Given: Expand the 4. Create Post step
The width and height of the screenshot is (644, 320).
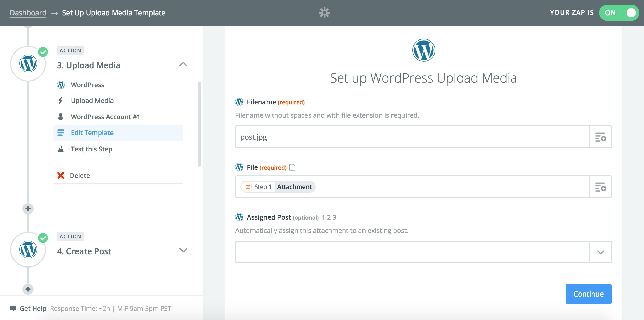Looking at the screenshot, I should click(183, 250).
